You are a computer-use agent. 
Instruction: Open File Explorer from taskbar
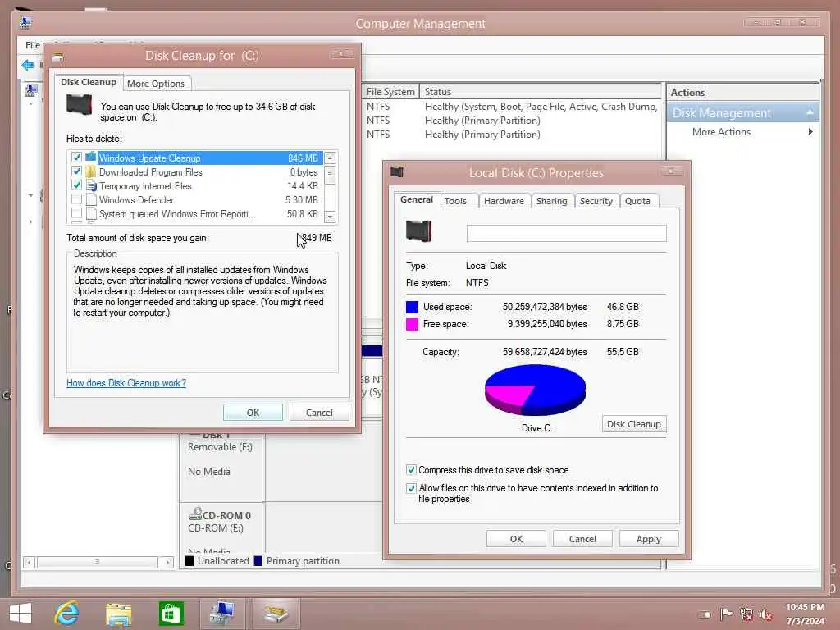(118, 614)
